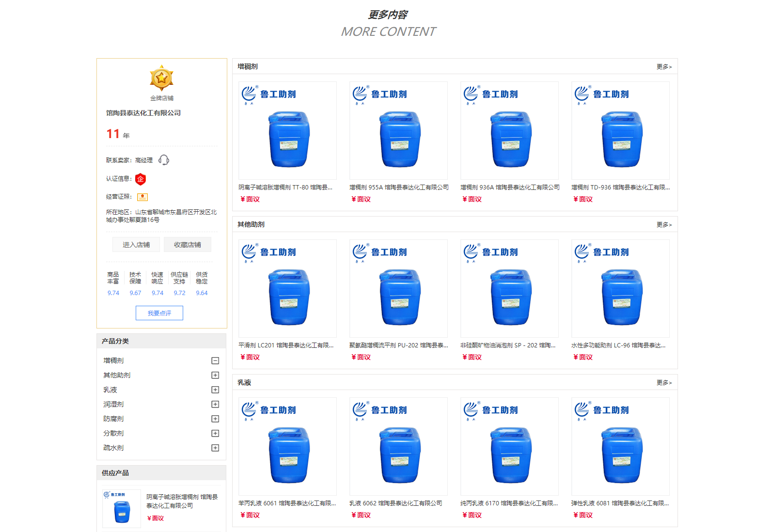
Task: Click 水性多功能助剂 LC-96 product title
Action: coord(618,345)
